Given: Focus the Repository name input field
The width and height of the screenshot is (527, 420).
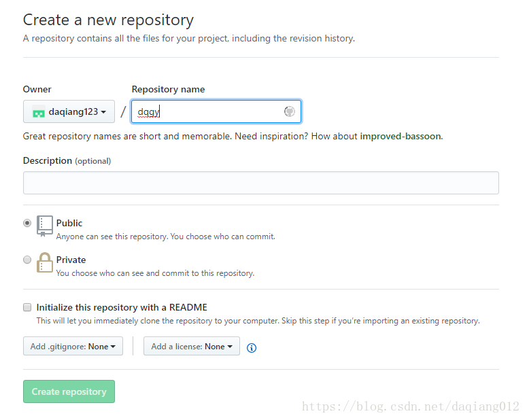Looking at the screenshot, I should coord(216,111).
